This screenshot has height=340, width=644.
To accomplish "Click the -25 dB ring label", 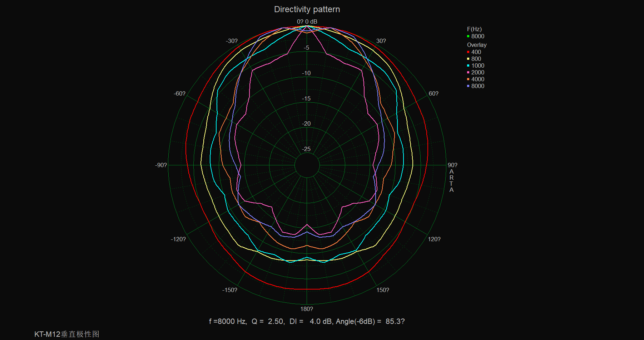I will [x=306, y=149].
